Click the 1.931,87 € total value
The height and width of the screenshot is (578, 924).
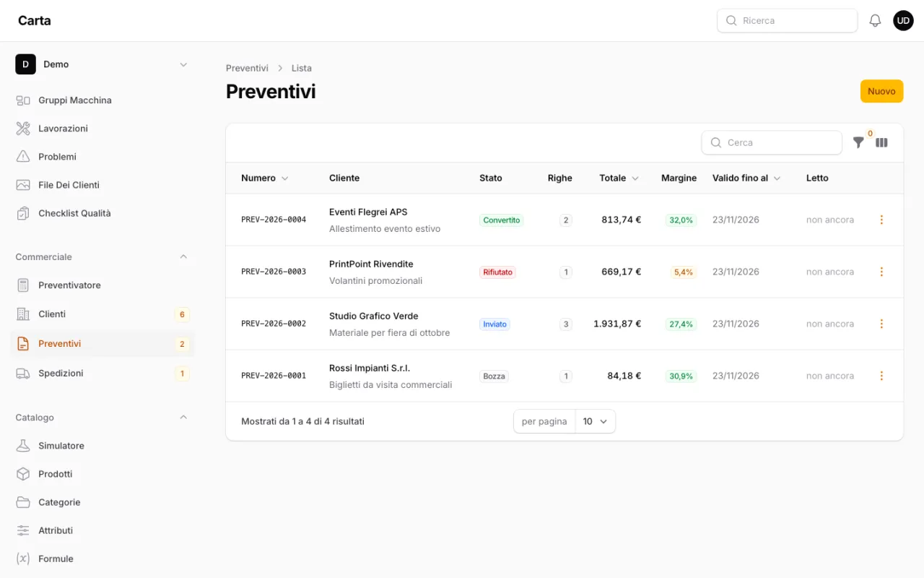point(617,324)
